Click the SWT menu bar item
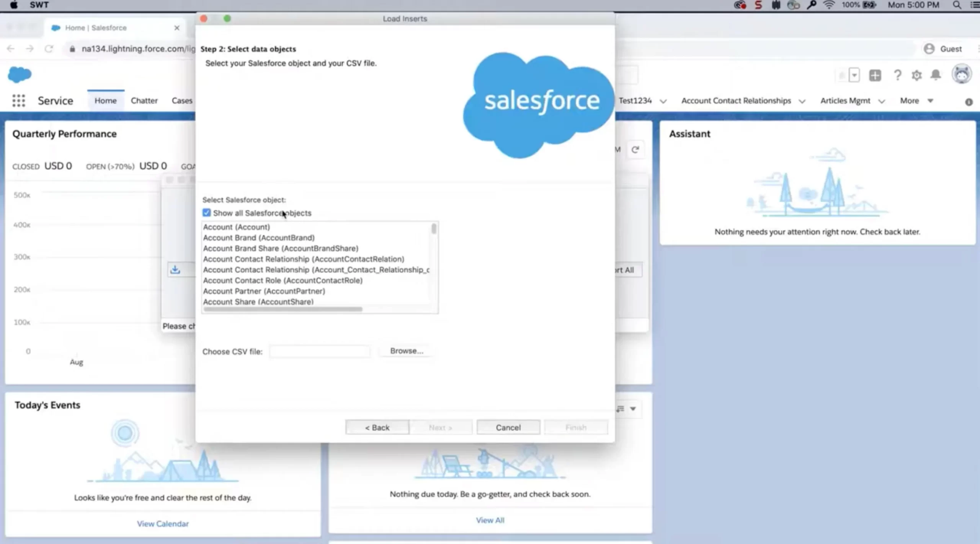 tap(39, 5)
